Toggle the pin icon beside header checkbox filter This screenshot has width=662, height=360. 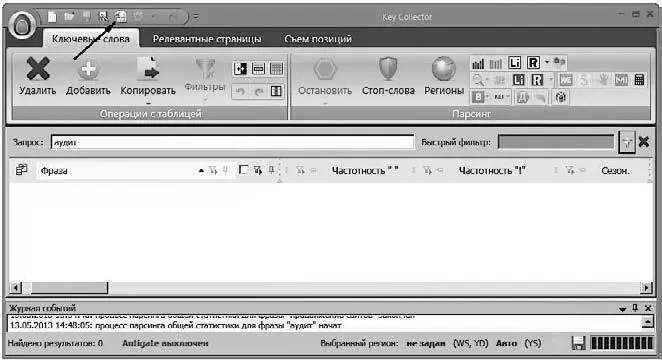click(271, 170)
